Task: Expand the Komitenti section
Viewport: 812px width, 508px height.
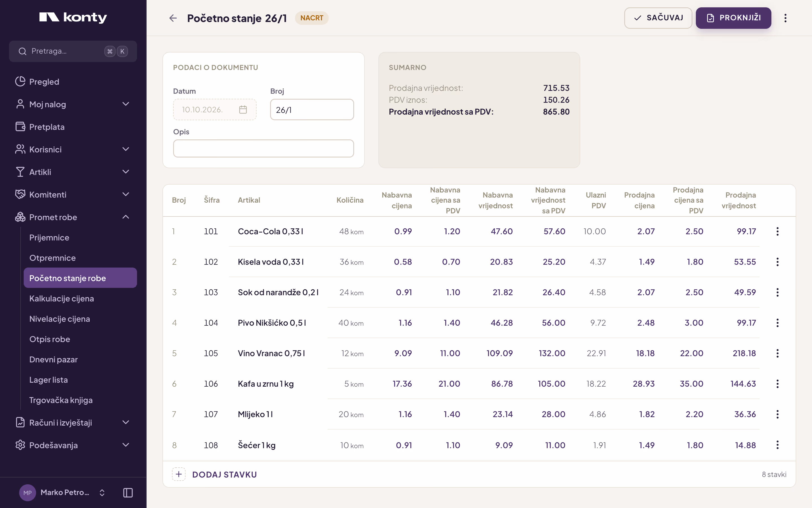Action: 73,194
